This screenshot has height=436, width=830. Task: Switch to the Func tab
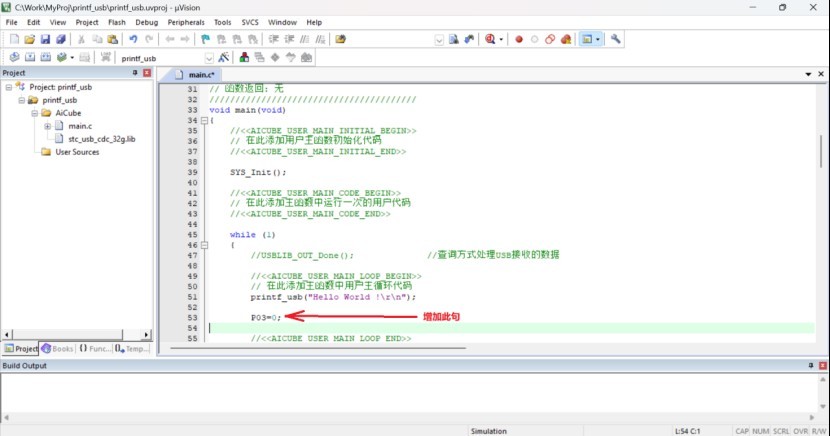95,349
